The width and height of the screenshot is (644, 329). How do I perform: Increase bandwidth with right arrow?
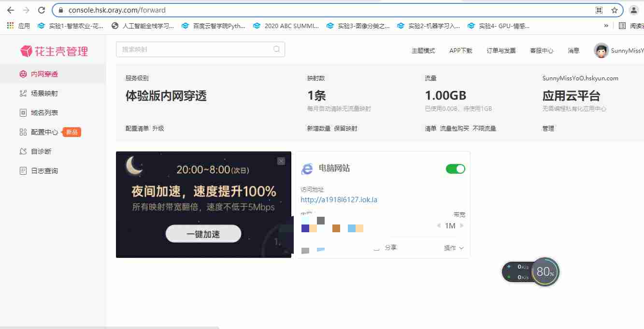[x=462, y=226]
